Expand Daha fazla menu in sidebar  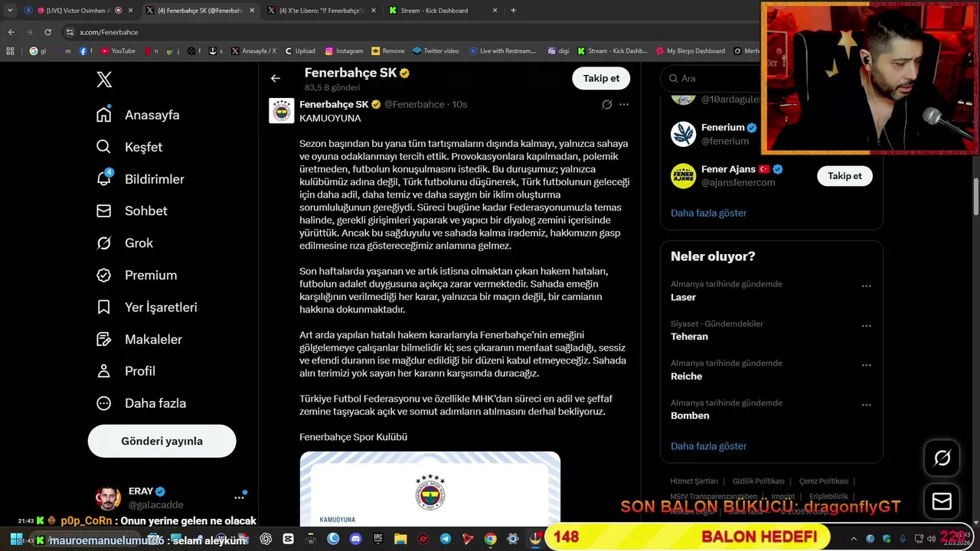click(x=141, y=403)
